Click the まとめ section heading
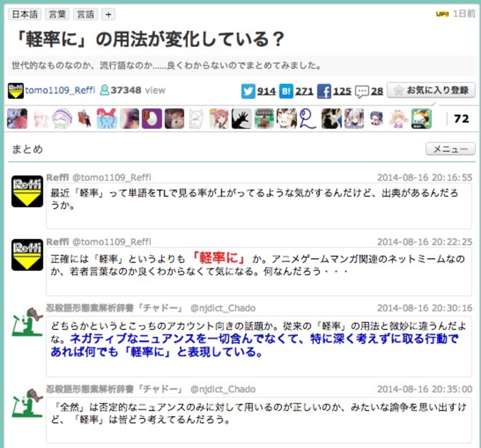Screen dimensions: 481x448 (27, 149)
